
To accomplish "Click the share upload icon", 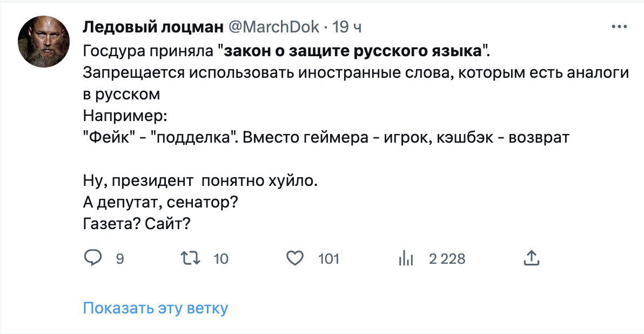I will pos(532,258).
